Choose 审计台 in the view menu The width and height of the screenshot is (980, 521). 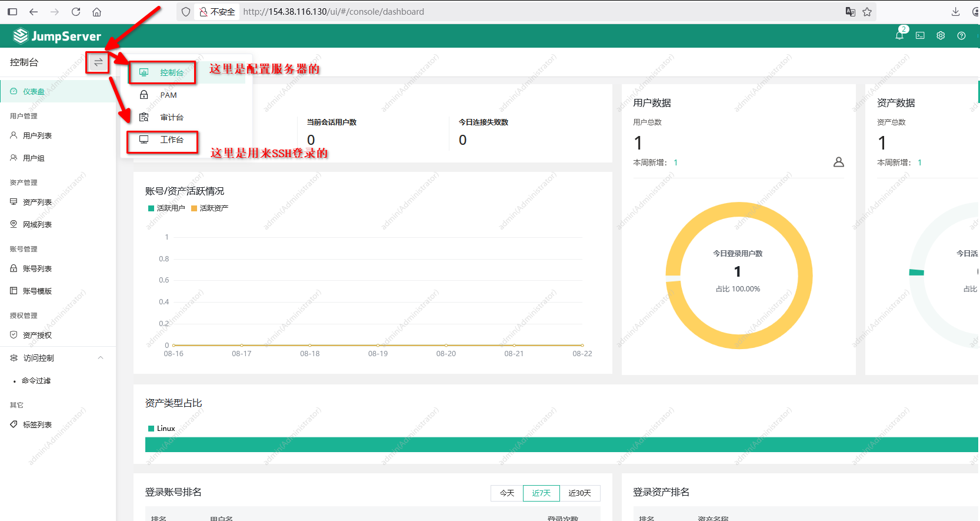171,118
